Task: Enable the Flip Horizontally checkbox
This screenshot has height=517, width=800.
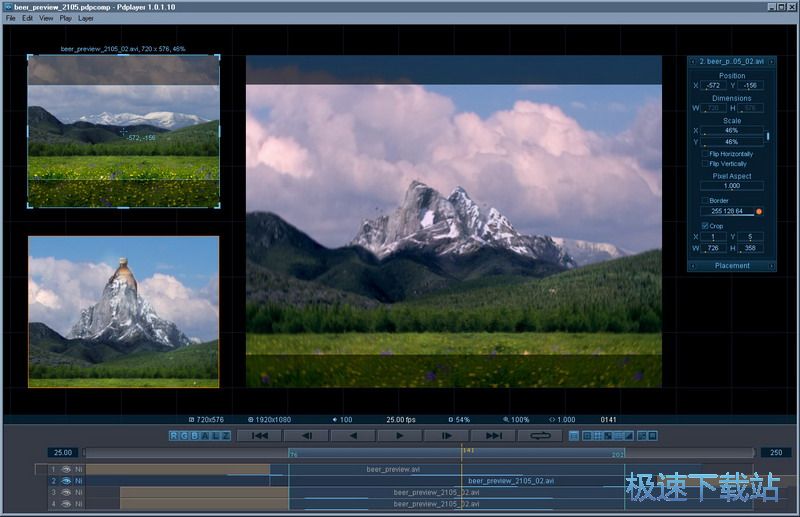Action: click(704, 154)
